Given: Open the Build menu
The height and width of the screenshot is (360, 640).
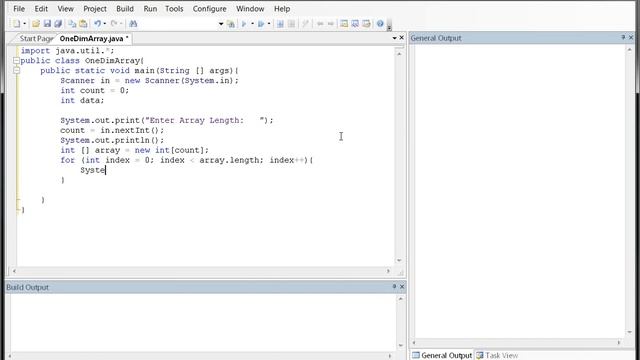Looking at the screenshot, I should tap(124, 9).
